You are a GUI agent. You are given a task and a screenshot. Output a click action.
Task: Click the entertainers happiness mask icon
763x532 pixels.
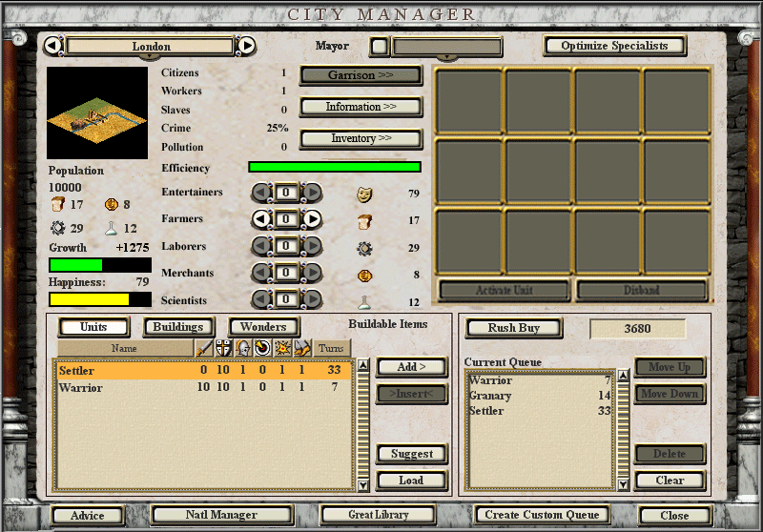tap(364, 194)
